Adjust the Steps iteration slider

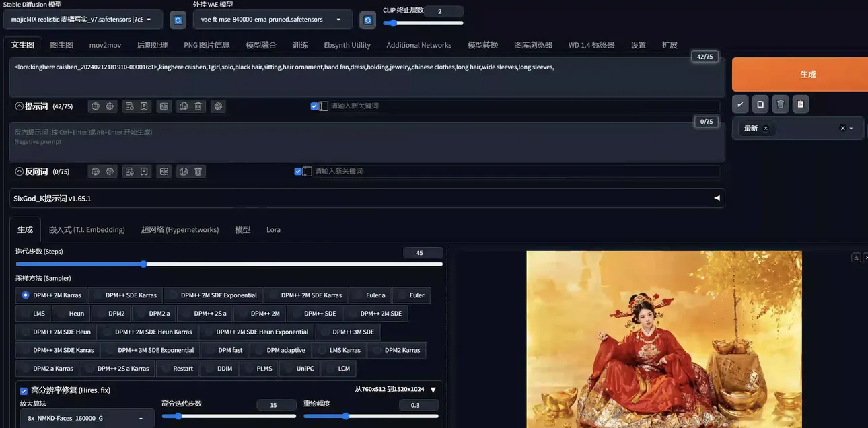(144, 264)
